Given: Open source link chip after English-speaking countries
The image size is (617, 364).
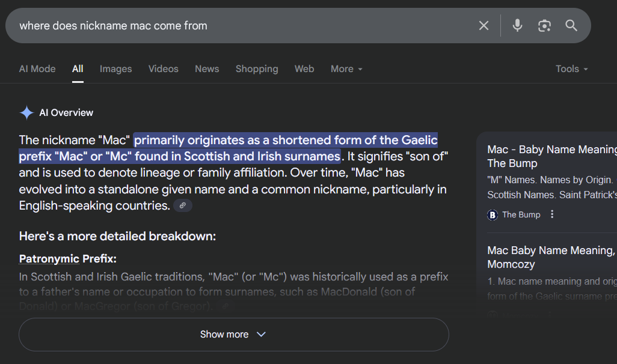Looking at the screenshot, I should point(183,205).
